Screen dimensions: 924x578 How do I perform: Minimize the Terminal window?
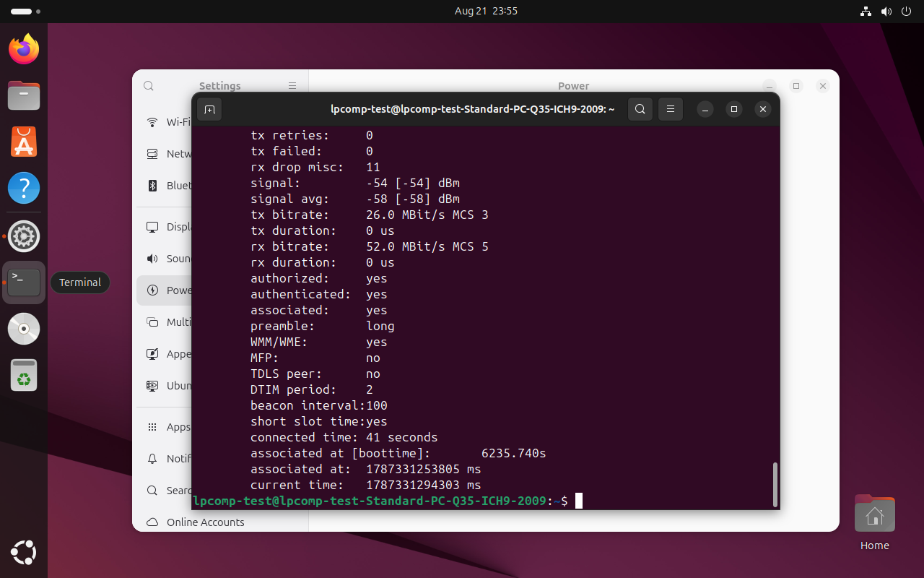(705, 109)
